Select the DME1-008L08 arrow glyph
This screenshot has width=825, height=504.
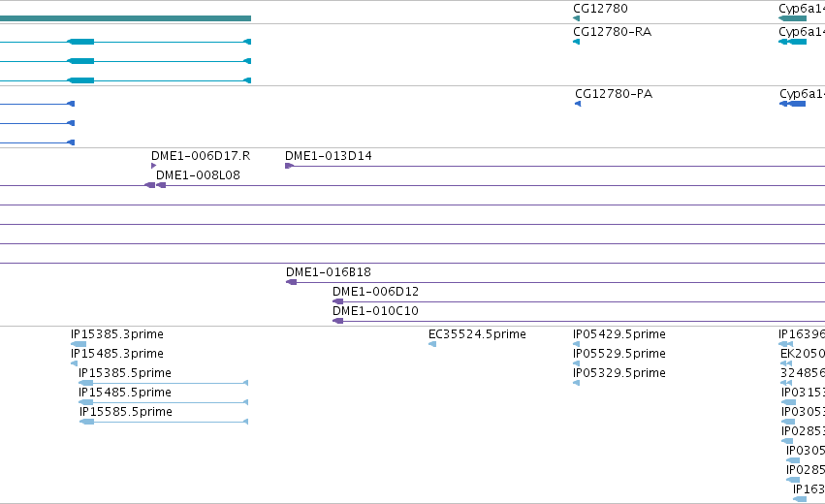click(161, 185)
